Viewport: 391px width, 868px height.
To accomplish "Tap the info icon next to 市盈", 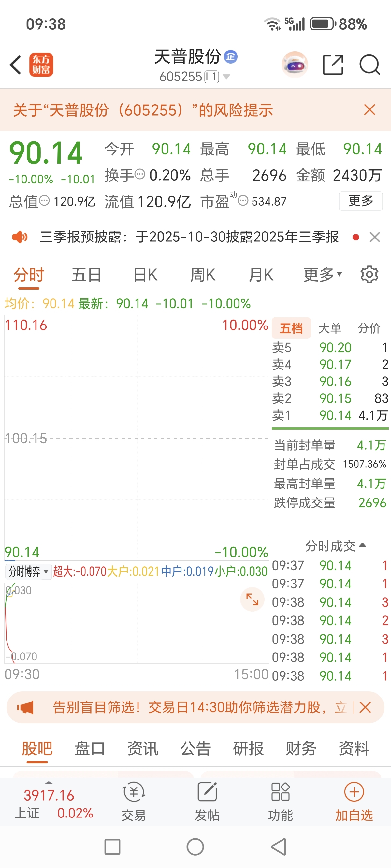I will (243, 201).
